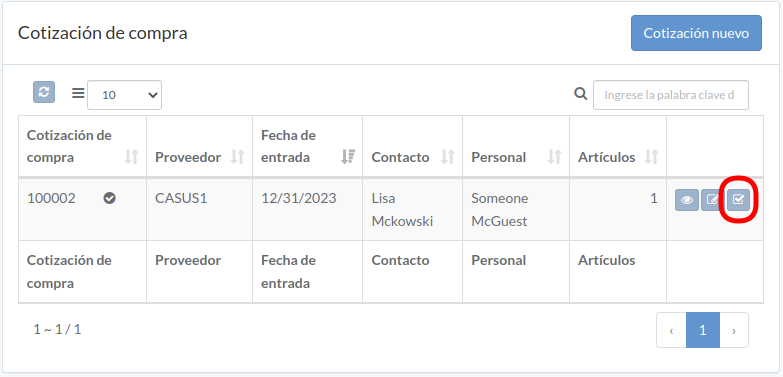Screen dimensions: 783x377
Task: Select the CASUS1 supplier cell
Action: (199, 210)
